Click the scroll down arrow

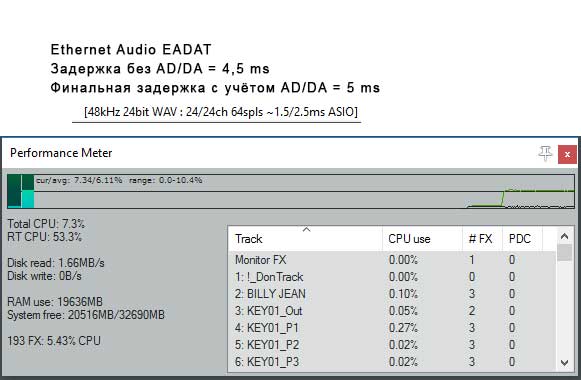(564, 363)
